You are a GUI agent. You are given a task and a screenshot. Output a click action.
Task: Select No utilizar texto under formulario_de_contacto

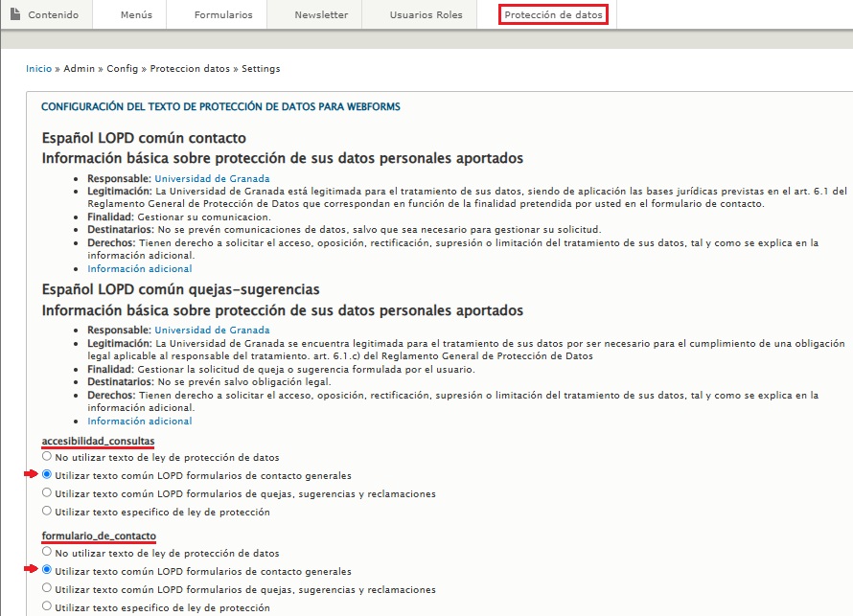(46, 554)
